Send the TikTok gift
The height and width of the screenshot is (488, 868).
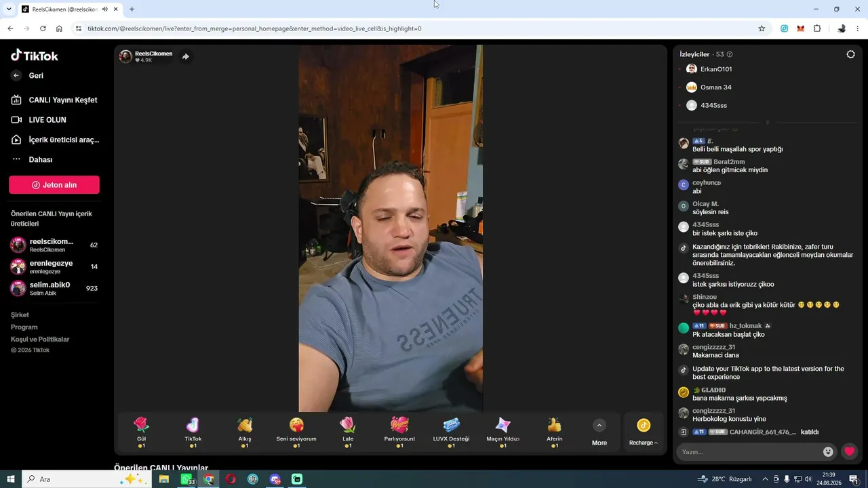click(x=193, y=432)
